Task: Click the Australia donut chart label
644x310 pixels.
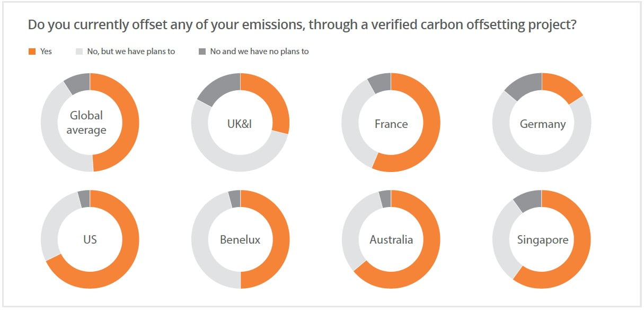Action: 391,239
